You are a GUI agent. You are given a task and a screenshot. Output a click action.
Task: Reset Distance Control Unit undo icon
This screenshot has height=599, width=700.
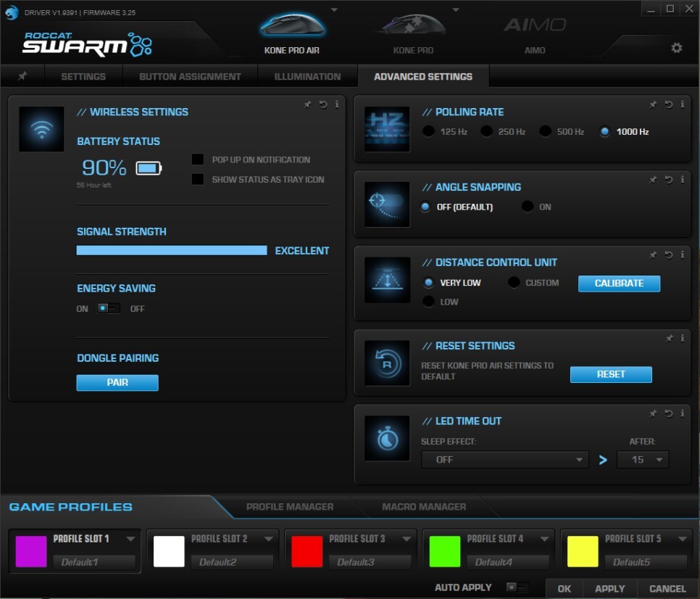(668, 255)
